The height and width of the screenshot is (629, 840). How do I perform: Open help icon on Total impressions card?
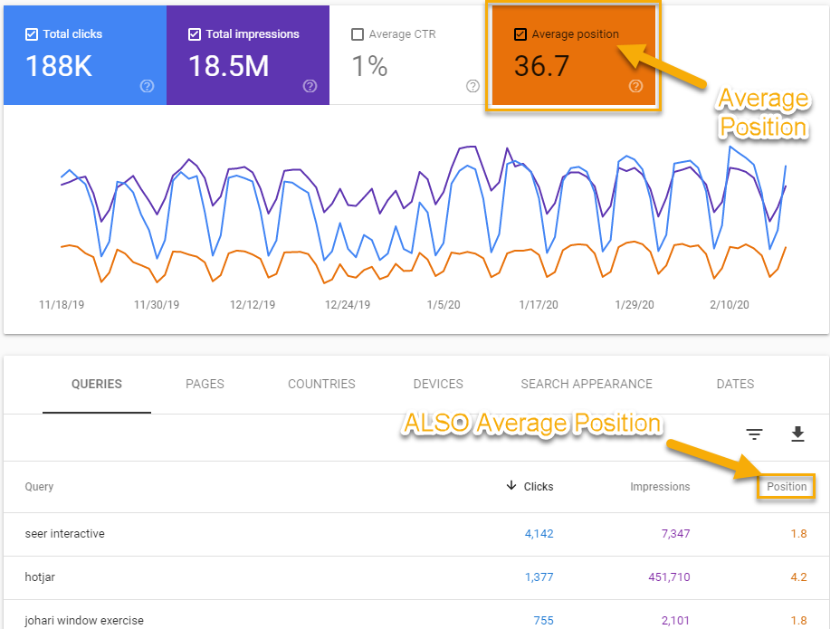[x=310, y=86]
